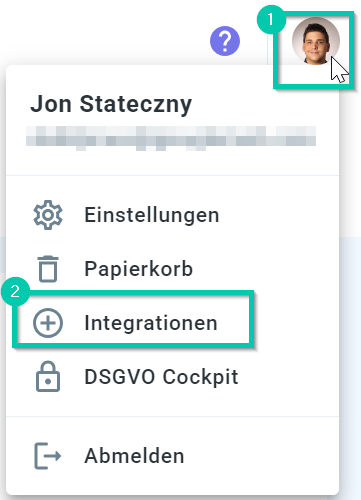Click the teal number 2 step badge
Screen dimensions: 361x500
tap(15, 292)
